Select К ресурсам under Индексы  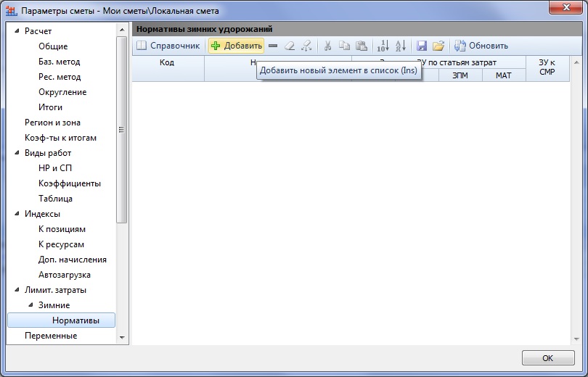click(x=61, y=244)
